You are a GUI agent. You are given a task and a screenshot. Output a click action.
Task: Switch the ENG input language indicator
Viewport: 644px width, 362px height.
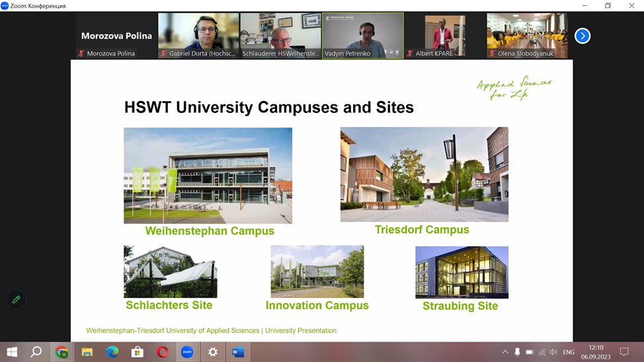click(569, 352)
